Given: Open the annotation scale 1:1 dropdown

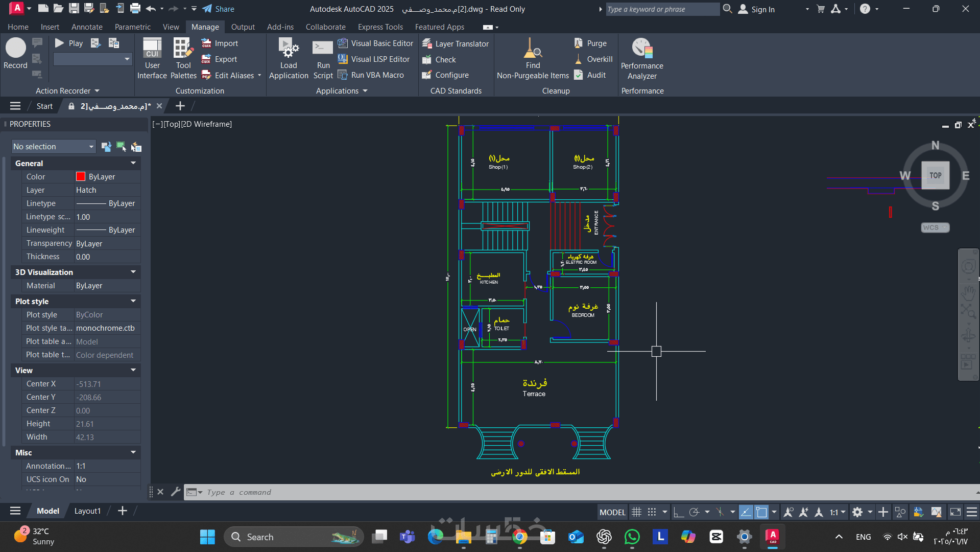Looking at the screenshot, I should tap(838, 512).
